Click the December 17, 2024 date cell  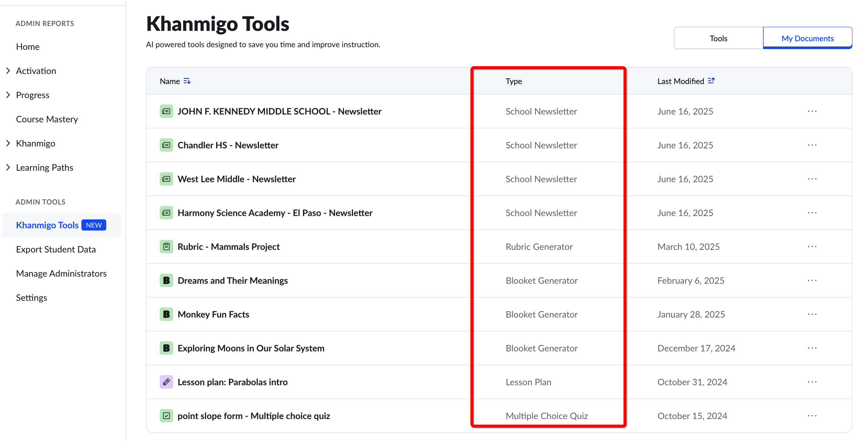pos(696,348)
